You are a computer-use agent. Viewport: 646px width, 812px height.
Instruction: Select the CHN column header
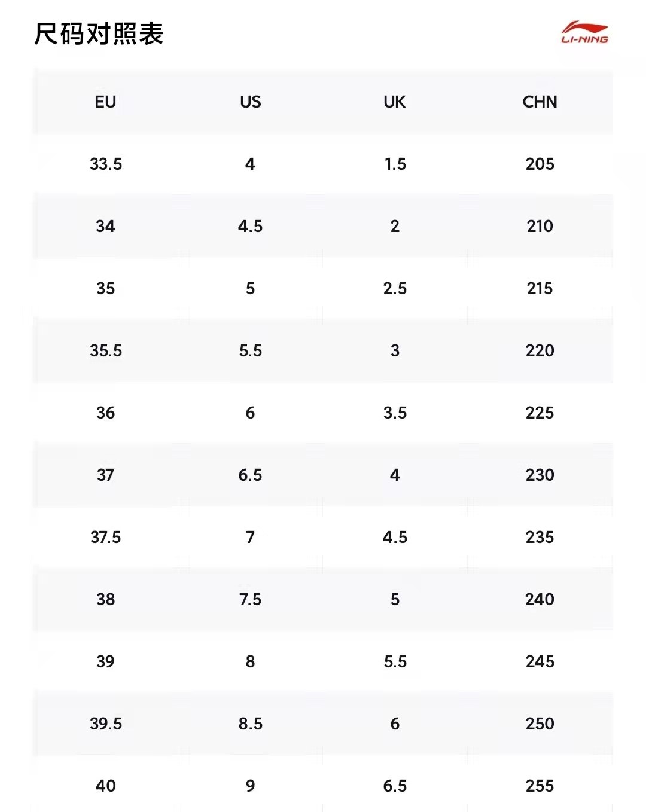click(x=540, y=102)
